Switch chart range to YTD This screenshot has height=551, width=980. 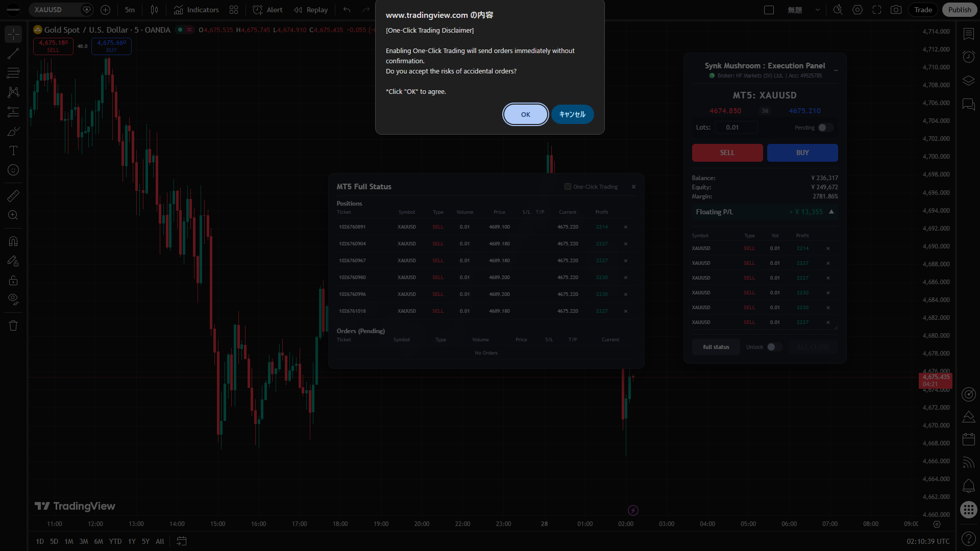pyautogui.click(x=115, y=541)
